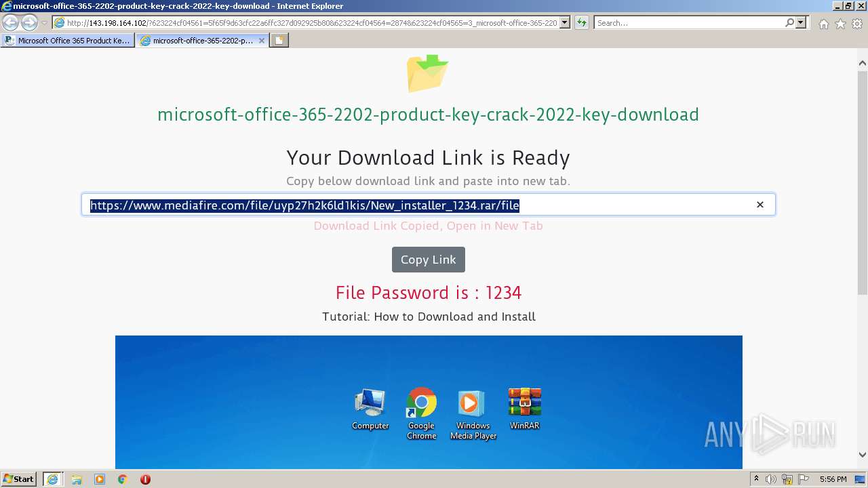Open the Home icon
868x488 pixels.
pyautogui.click(x=823, y=24)
